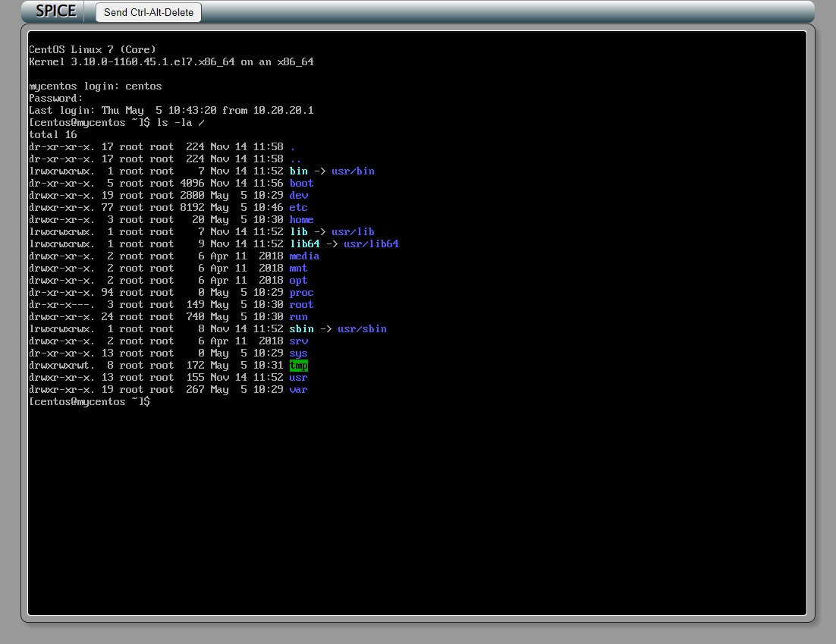This screenshot has height=644, width=836.
Task: Select the 'home' directory name
Action: click(301, 220)
